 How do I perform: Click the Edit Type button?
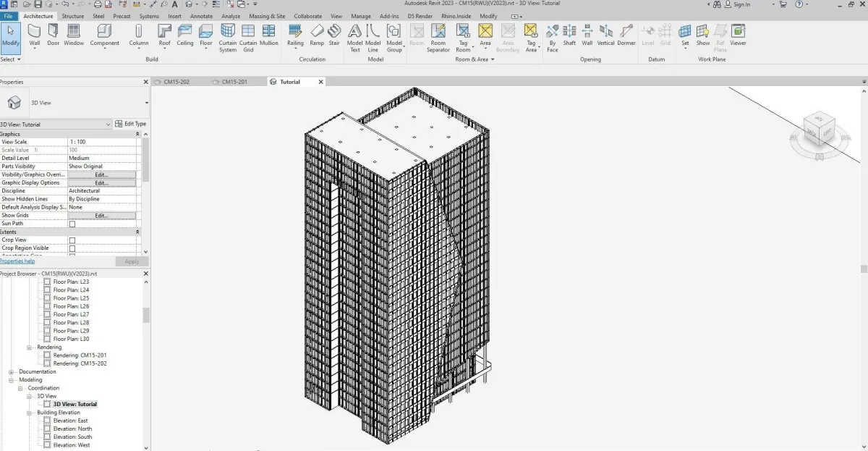coord(131,124)
